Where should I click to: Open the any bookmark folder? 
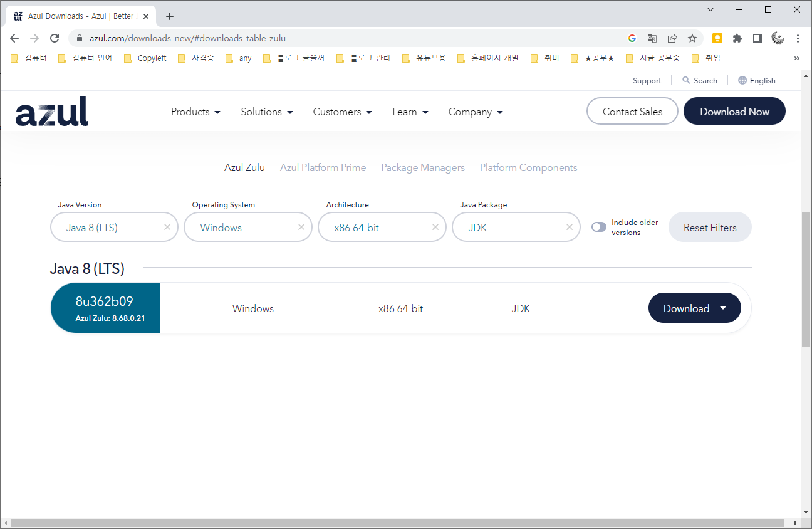pyautogui.click(x=239, y=58)
